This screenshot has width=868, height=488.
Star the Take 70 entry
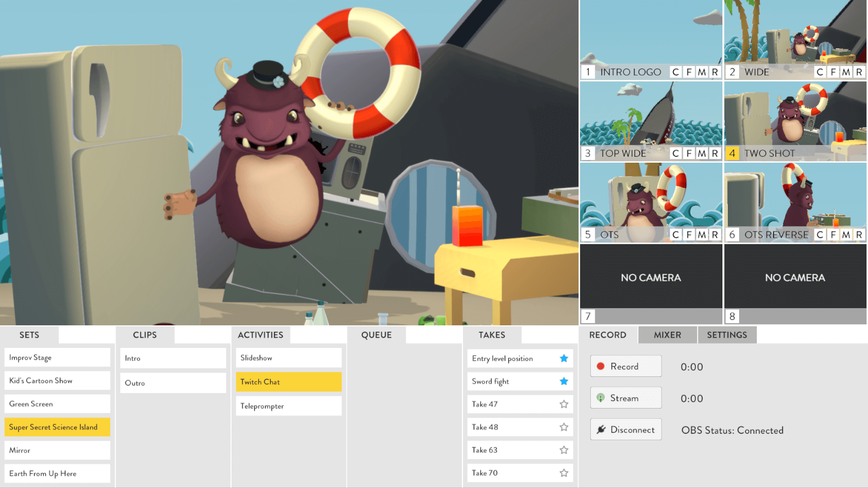564,473
